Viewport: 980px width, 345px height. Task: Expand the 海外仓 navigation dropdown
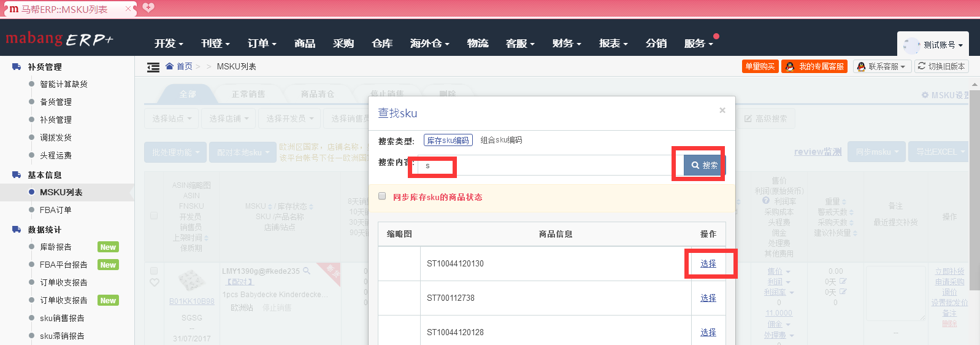tap(429, 44)
